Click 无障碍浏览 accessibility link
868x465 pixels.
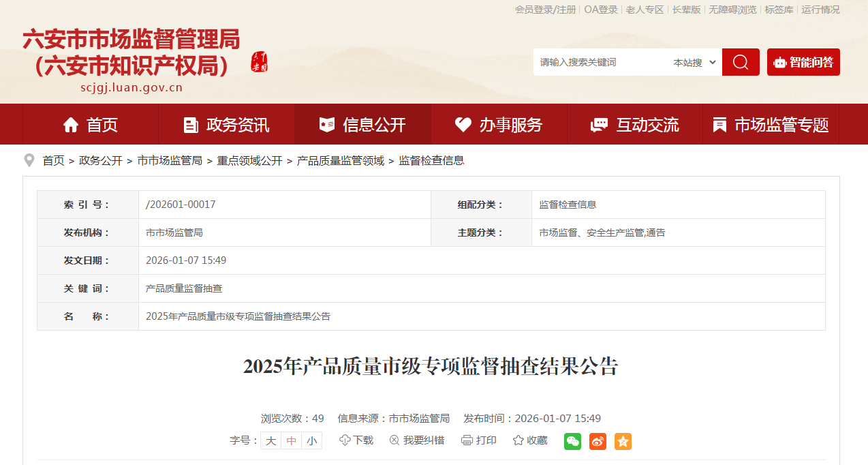(x=732, y=10)
